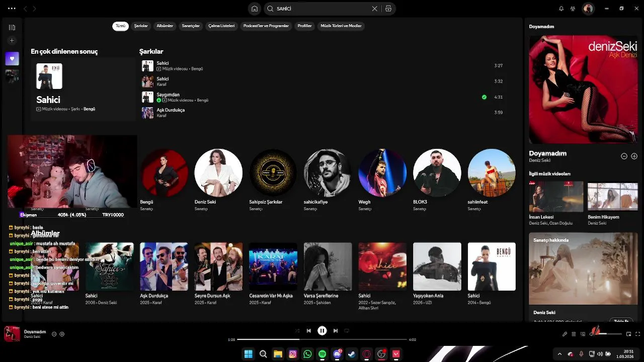Create a playlist with the plus icon
This screenshot has height=362, width=644.
pos(12,40)
